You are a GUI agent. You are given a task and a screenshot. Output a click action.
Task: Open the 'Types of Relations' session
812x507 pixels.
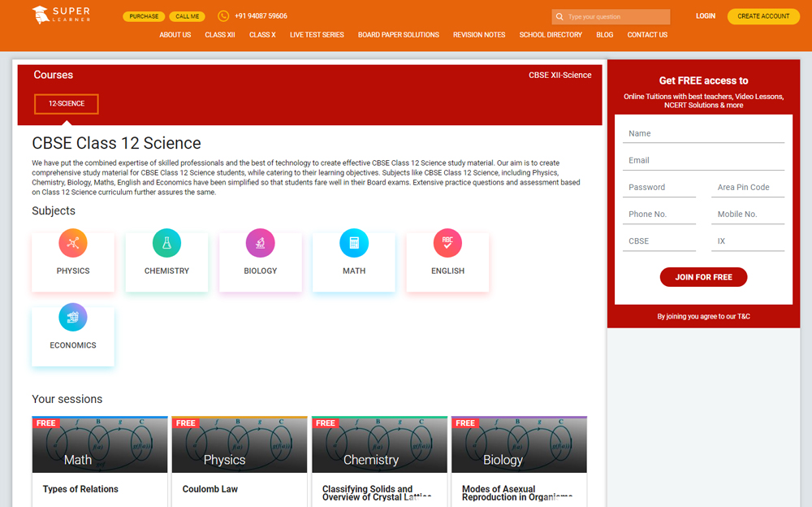pyautogui.click(x=80, y=489)
